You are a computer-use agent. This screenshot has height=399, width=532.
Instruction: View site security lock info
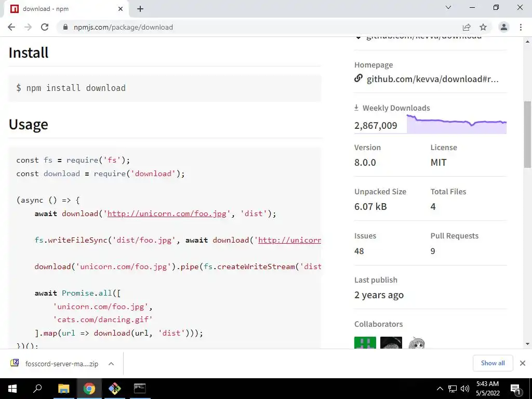pyautogui.click(x=65, y=27)
